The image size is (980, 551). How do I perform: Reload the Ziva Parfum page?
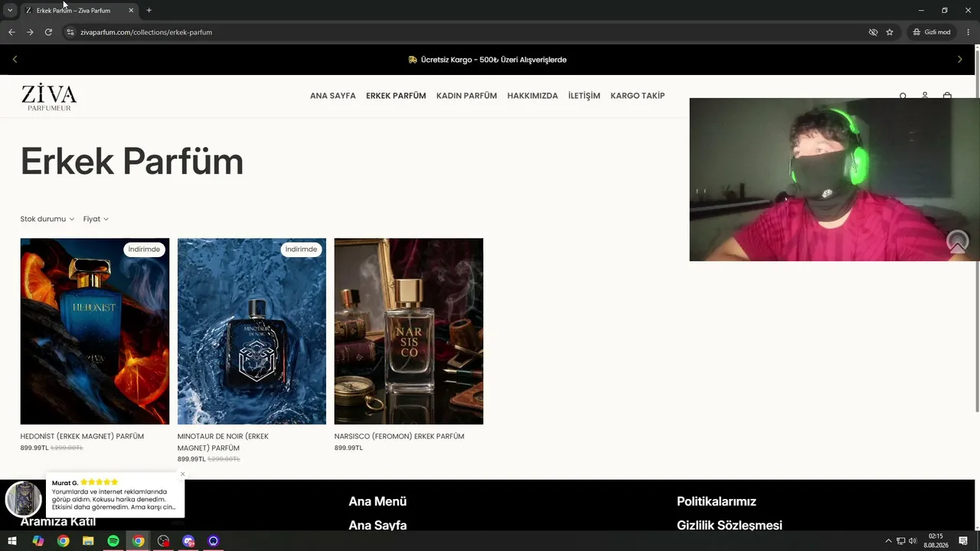pos(48,32)
